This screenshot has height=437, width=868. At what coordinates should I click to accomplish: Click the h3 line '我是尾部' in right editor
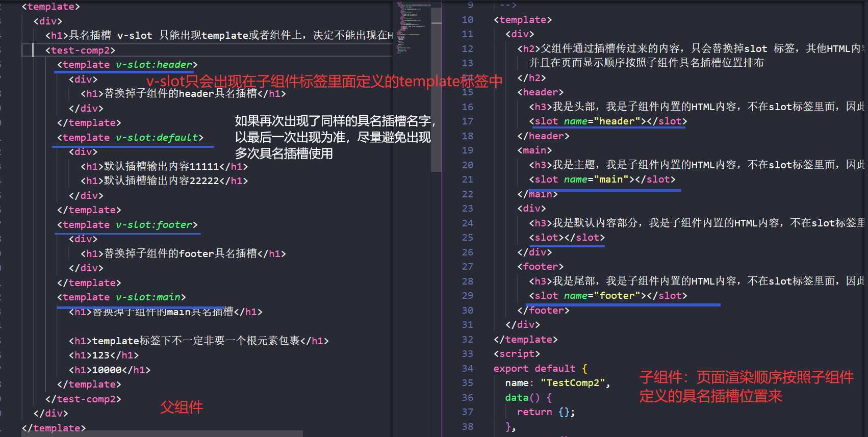coord(697,281)
